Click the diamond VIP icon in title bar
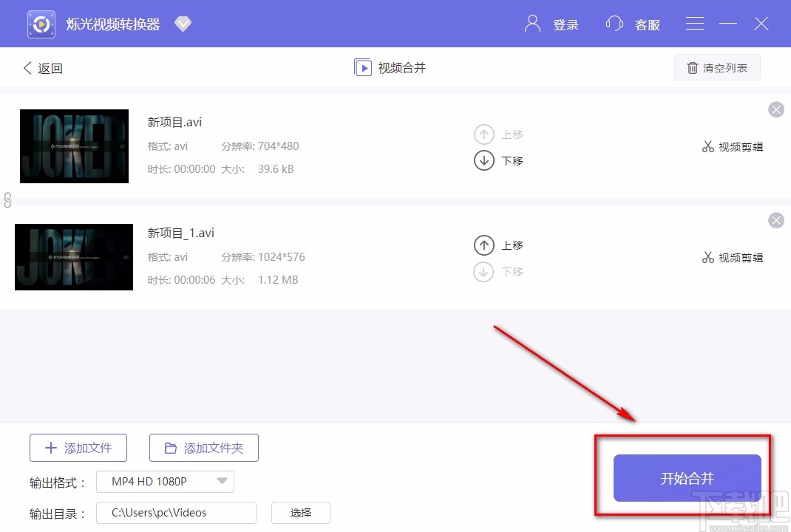This screenshot has height=532, width=791. click(183, 24)
